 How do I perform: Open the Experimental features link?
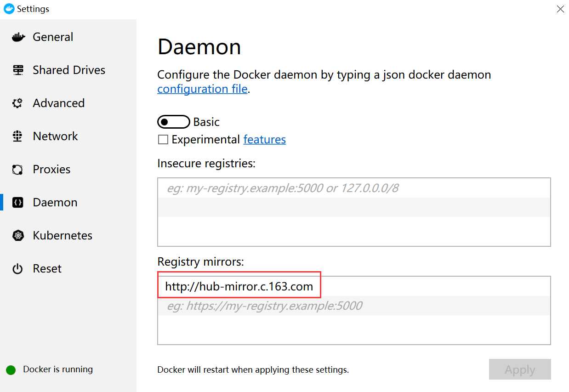click(x=264, y=139)
